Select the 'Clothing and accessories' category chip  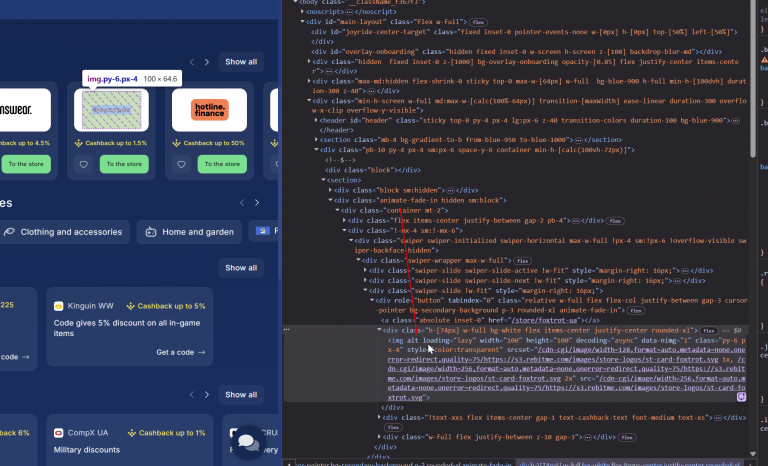(65, 232)
